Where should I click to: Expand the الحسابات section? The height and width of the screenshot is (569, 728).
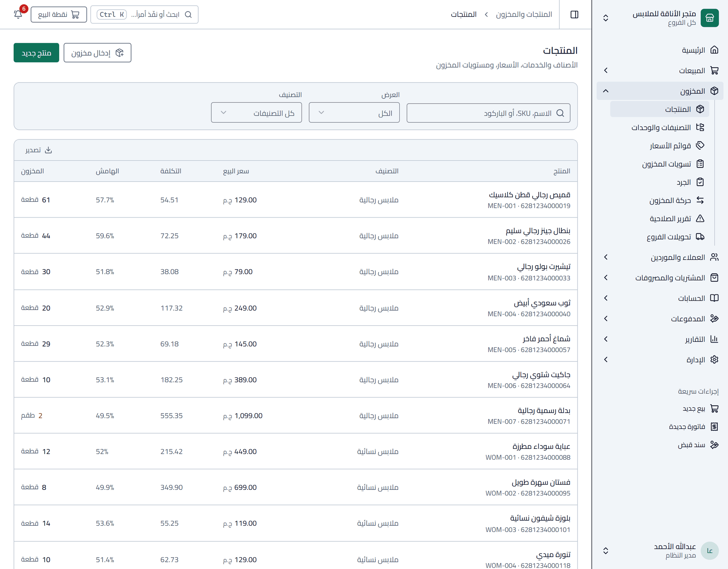[x=660, y=298]
